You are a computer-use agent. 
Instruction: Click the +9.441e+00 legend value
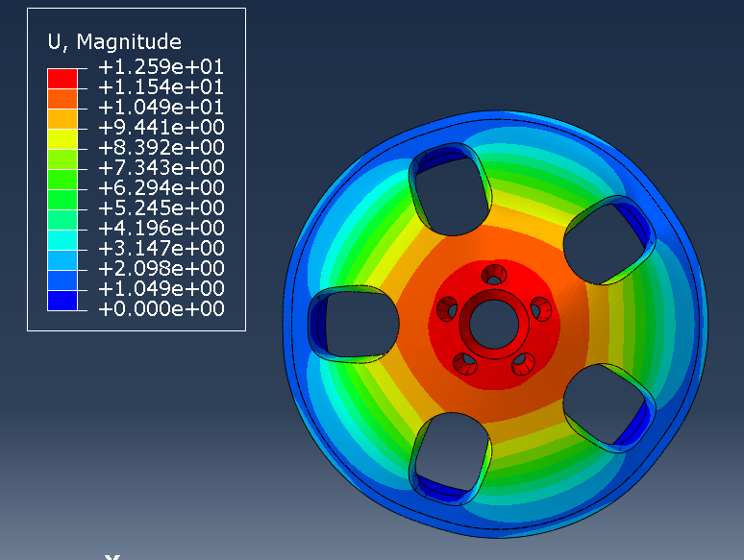[x=161, y=128]
